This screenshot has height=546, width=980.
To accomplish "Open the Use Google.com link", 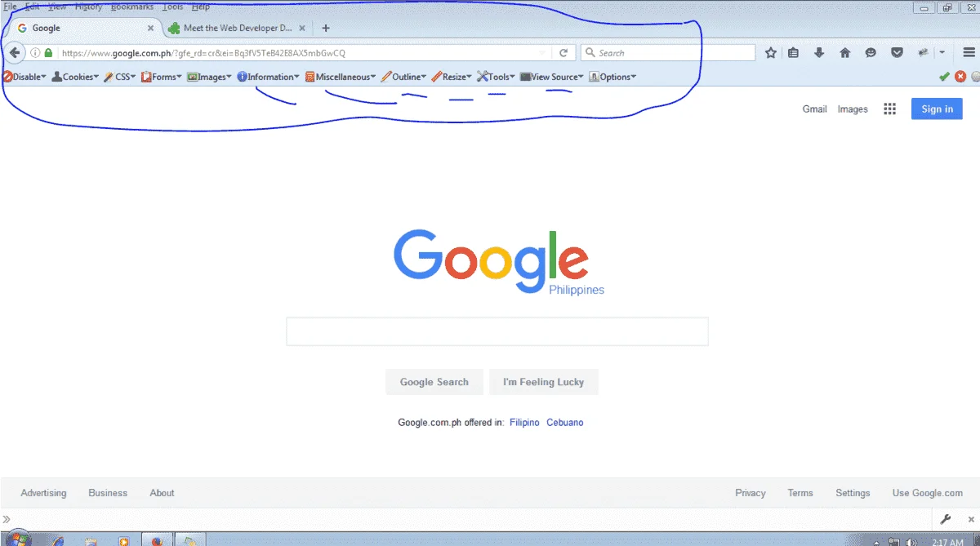I will [x=928, y=493].
